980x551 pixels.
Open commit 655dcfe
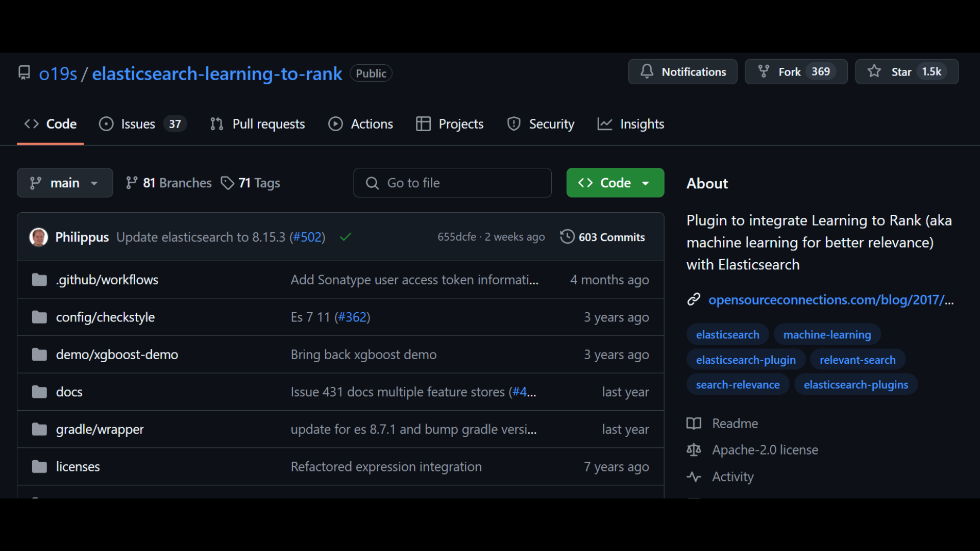click(457, 237)
